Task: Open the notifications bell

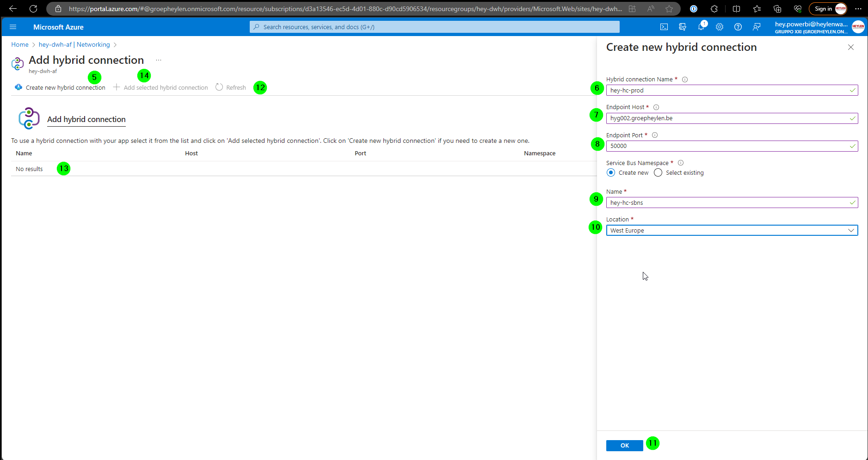Action: point(701,27)
